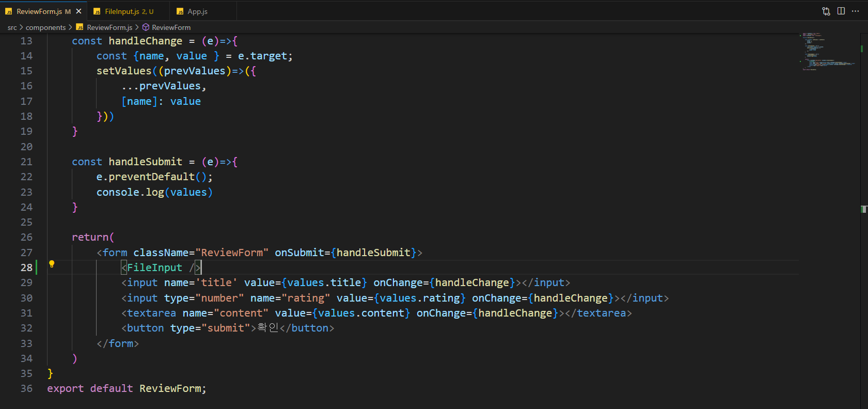Click the closing '</form>' tag
The image size is (868, 409).
pyautogui.click(x=118, y=343)
